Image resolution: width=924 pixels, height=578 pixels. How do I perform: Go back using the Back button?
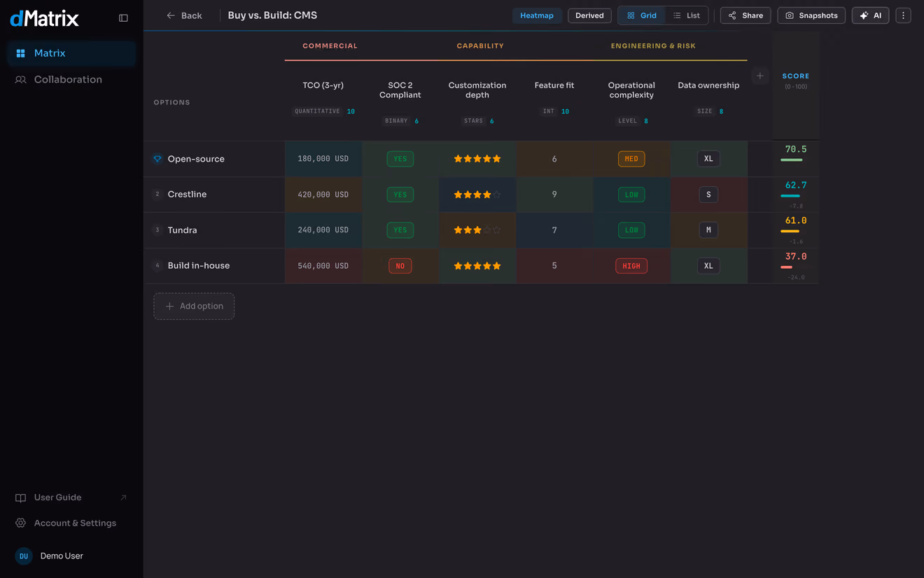(x=184, y=15)
